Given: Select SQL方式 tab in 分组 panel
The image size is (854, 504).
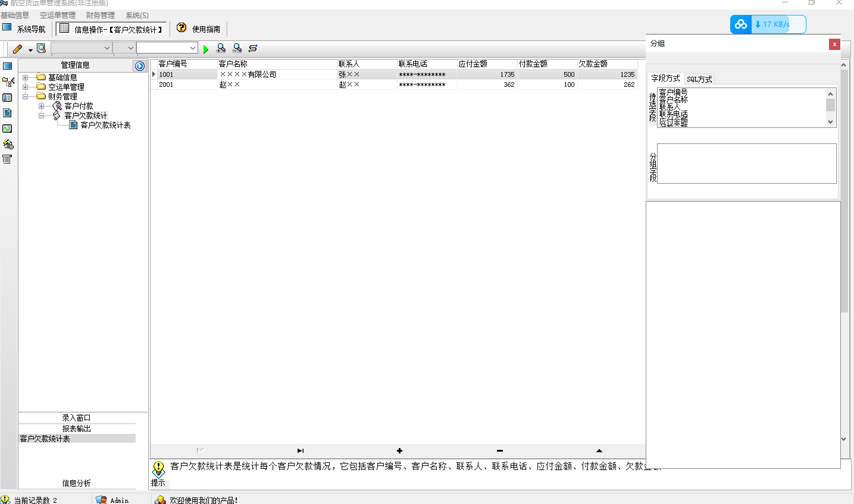Looking at the screenshot, I should coord(699,79).
